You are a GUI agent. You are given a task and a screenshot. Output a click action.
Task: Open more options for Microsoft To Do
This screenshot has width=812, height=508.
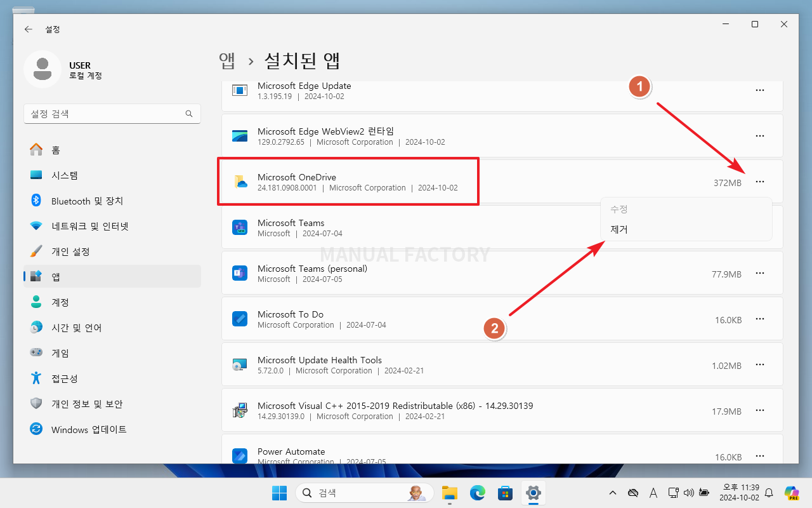coord(760,319)
